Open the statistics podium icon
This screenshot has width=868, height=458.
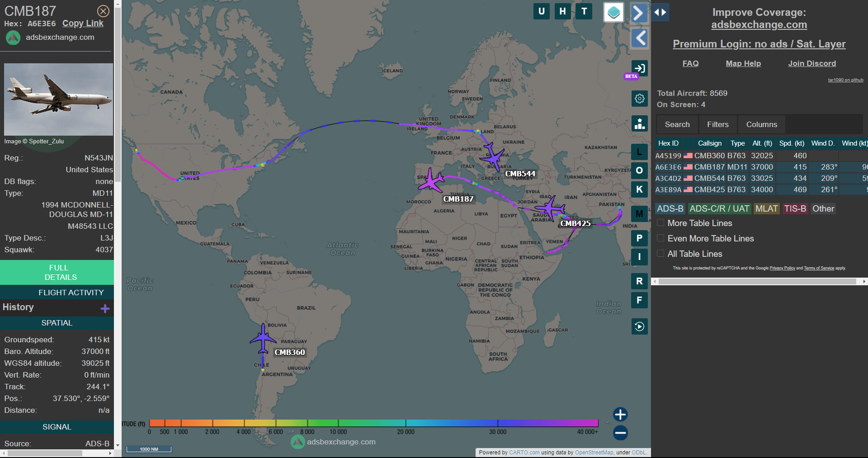pos(639,123)
